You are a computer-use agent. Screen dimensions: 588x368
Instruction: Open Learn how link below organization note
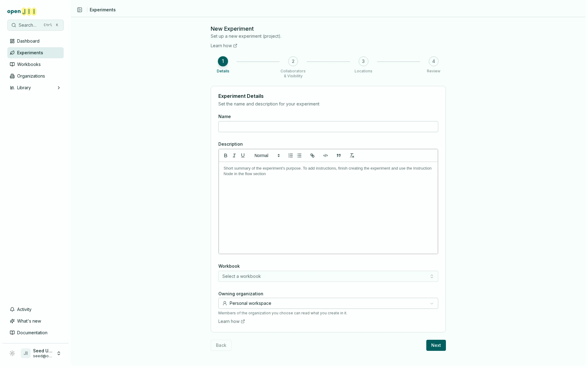click(x=232, y=321)
